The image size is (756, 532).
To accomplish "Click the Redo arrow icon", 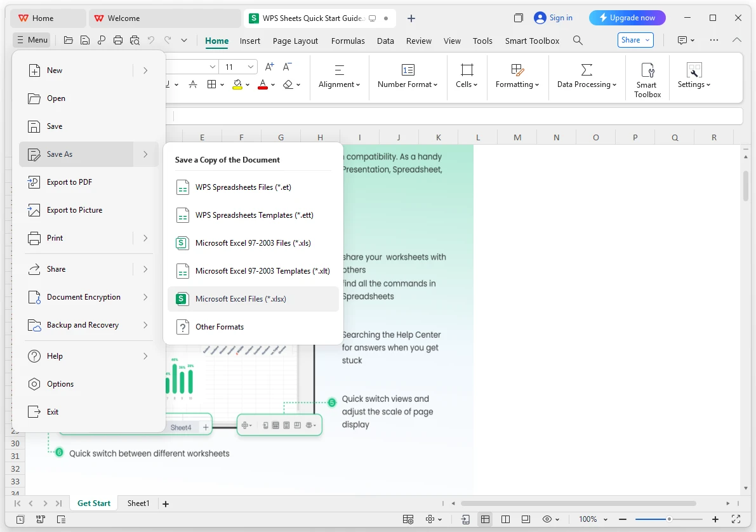I will [168, 40].
